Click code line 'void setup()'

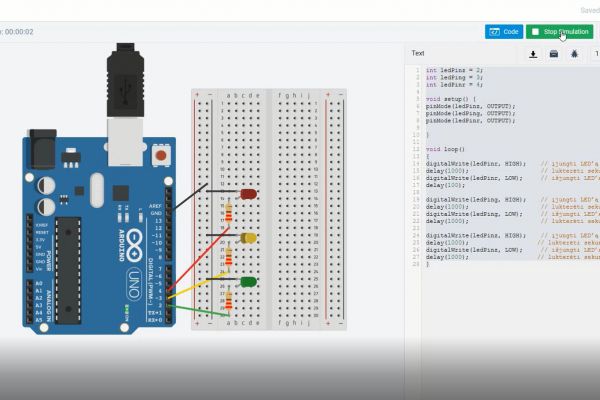coord(450,99)
